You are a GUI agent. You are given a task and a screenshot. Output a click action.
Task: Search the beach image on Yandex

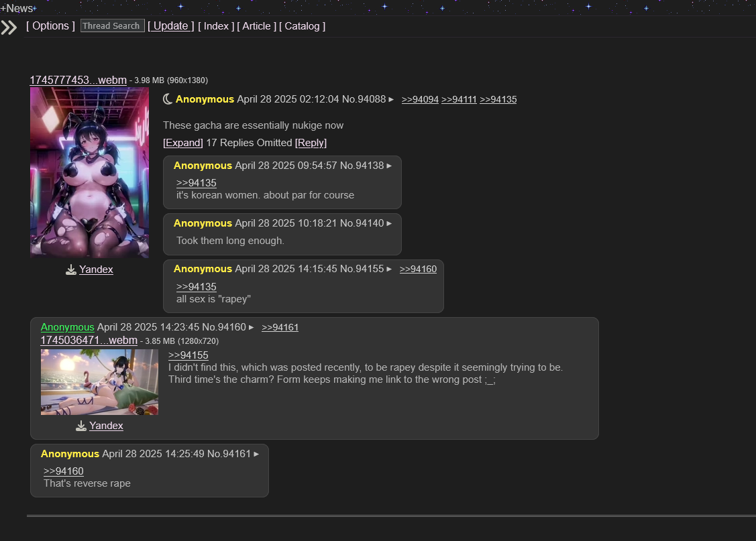[x=106, y=426]
